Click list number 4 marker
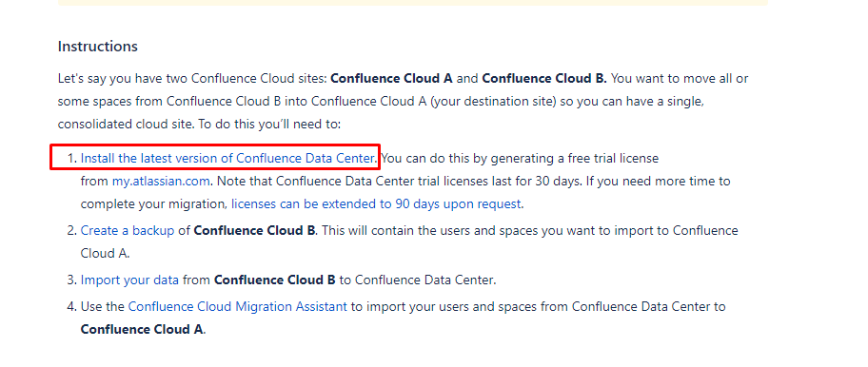The width and height of the screenshot is (868, 367). [71, 306]
